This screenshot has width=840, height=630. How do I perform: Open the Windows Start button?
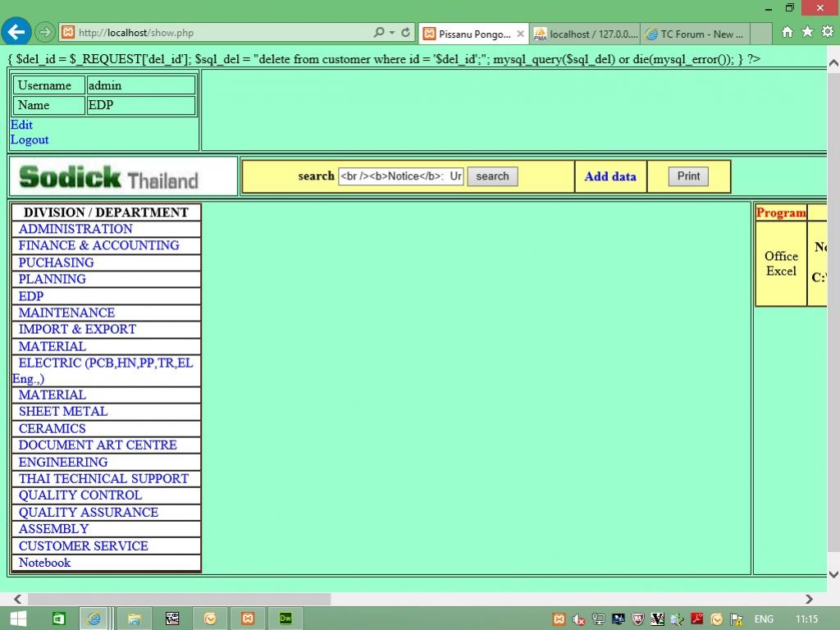(x=18, y=619)
